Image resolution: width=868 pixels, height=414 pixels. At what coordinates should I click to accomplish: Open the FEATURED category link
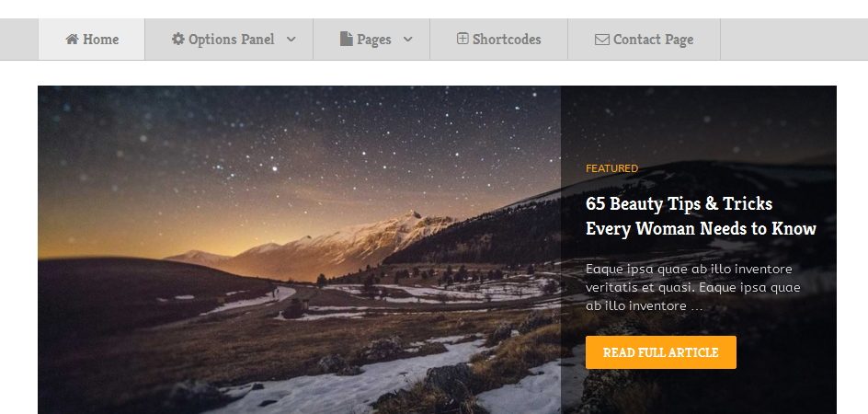(611, 168)
